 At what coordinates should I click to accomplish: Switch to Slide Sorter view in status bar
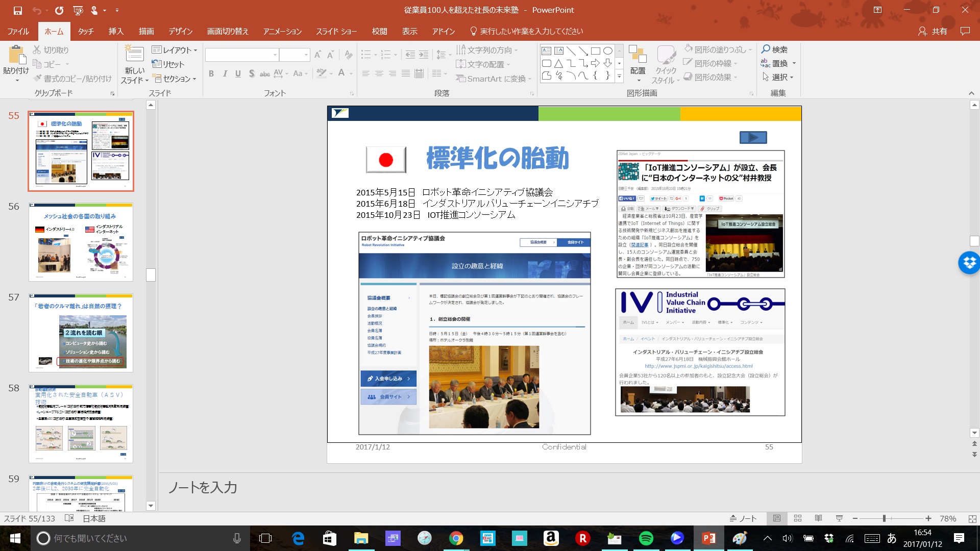[797, 518]
